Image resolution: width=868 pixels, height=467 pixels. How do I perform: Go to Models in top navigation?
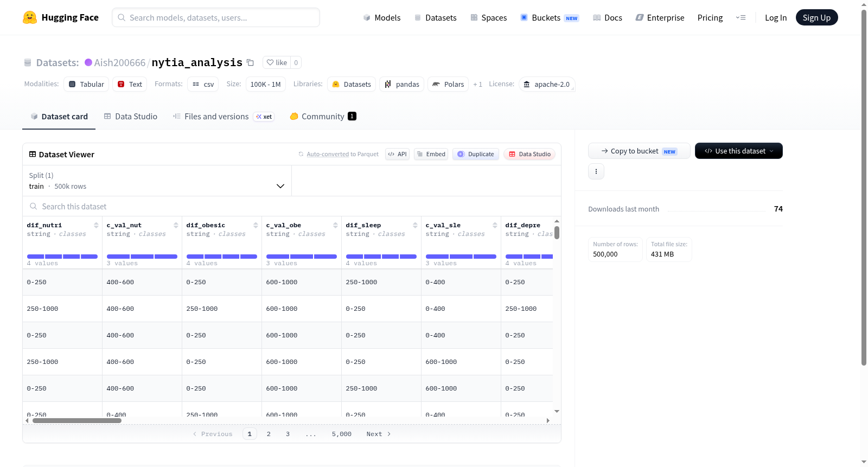382,18
